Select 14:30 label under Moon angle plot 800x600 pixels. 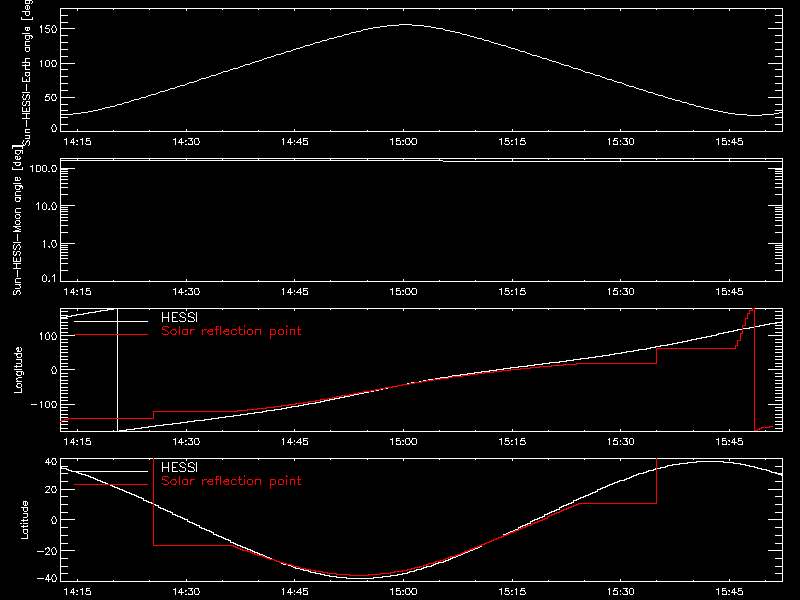(x=186, y=292)
